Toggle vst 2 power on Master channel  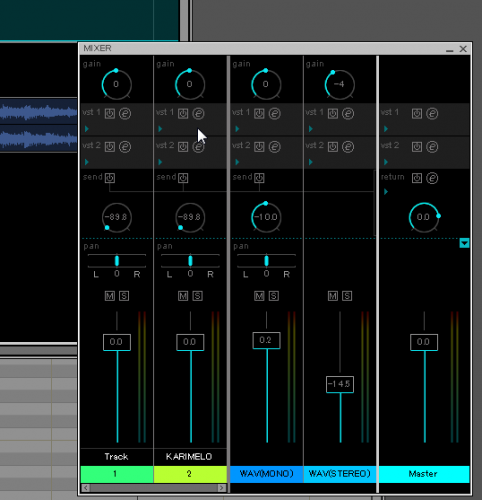pos(417,147)
